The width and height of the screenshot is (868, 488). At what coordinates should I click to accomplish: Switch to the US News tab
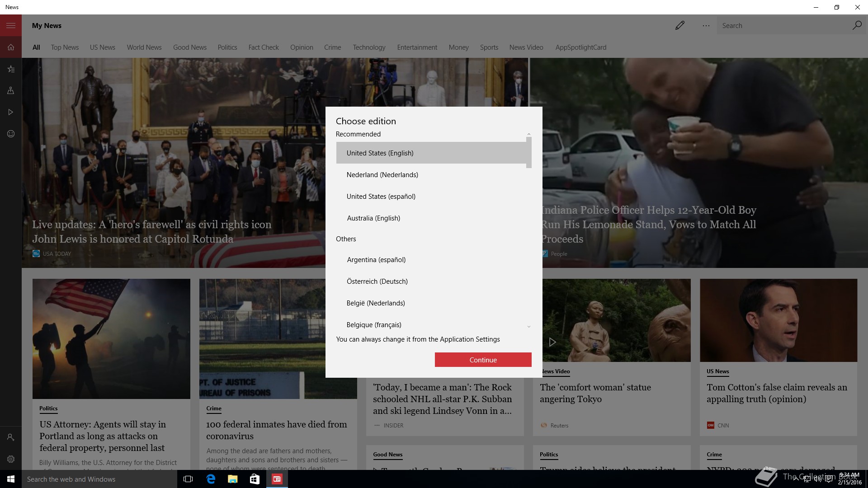[102, 47]
